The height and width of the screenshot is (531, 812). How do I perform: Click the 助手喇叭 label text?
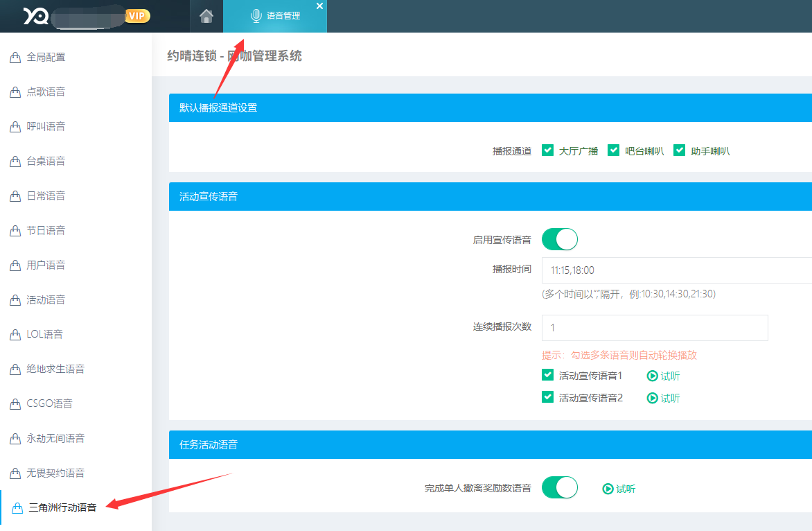click(710, 151)
